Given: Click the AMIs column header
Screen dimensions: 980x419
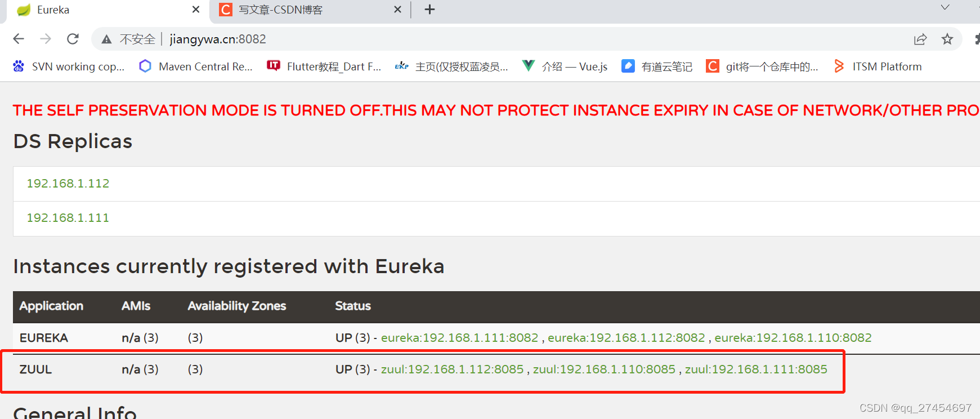Looking at the screenshot, I should coord(136,306).
